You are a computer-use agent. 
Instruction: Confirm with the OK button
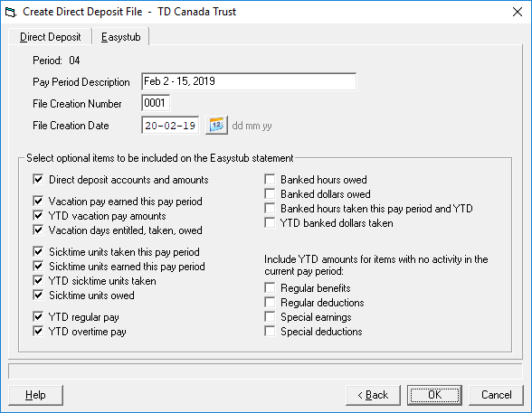point(434,395)
